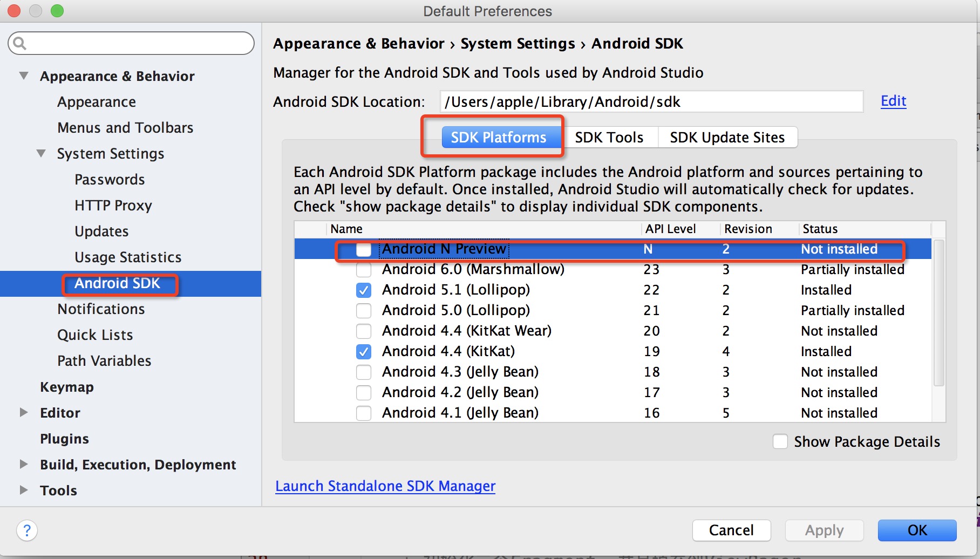This screenshot has height=559, width=980.
Task: Open the Updates settings page
Action: point(101,231)
